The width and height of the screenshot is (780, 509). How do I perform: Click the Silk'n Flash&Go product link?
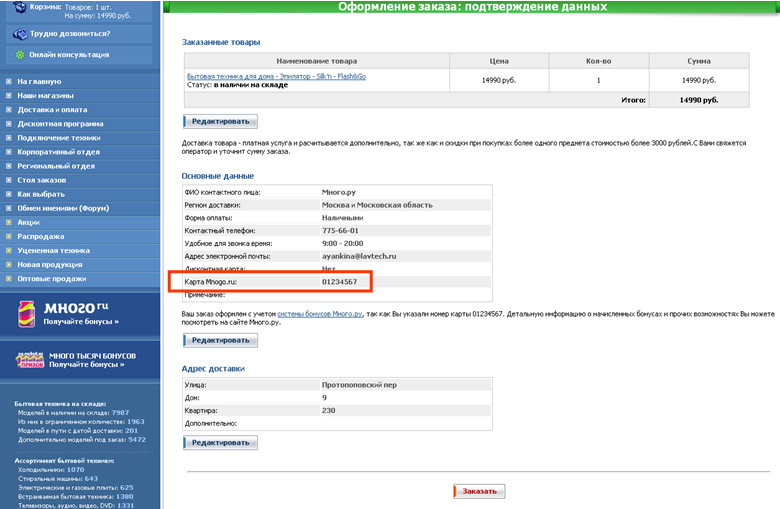tap(277, 76)
